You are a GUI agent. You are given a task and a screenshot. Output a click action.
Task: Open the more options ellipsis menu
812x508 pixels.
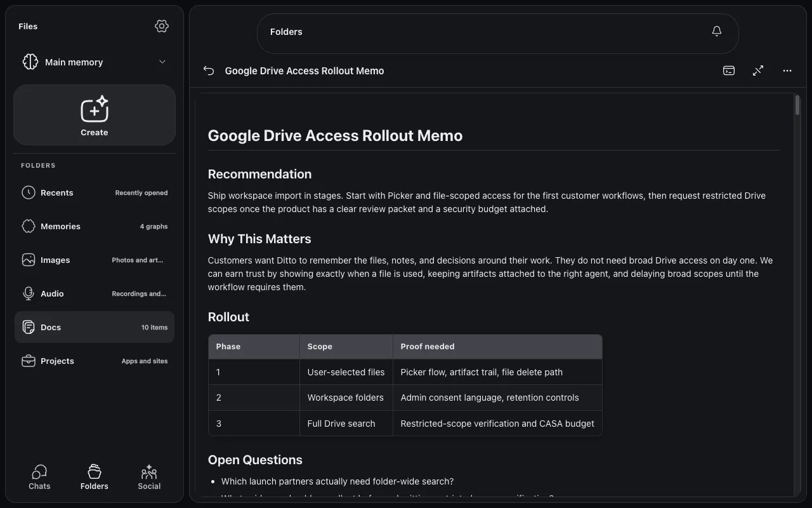pos(787,70)
